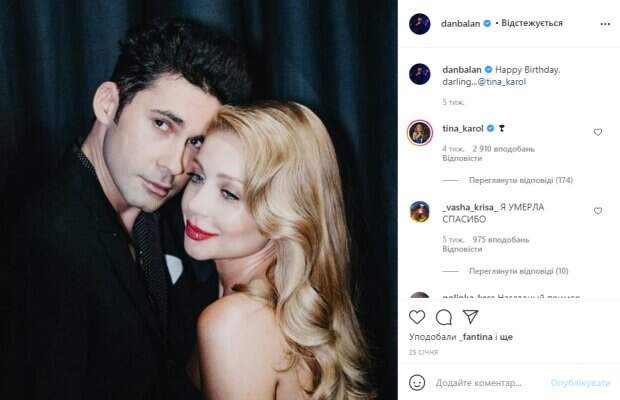Share the post with the paper plane icon
This screenshot has height=400, width=620.
(x=471, y=316)
